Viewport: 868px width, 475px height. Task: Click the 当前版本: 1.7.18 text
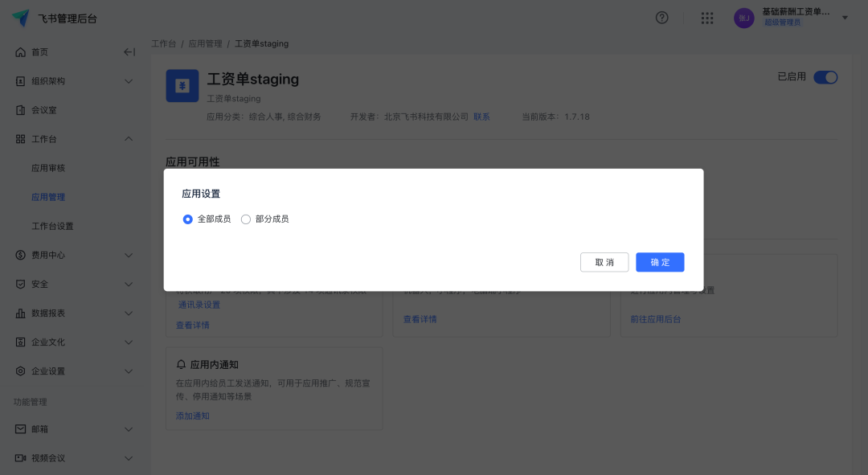point(556,117)
